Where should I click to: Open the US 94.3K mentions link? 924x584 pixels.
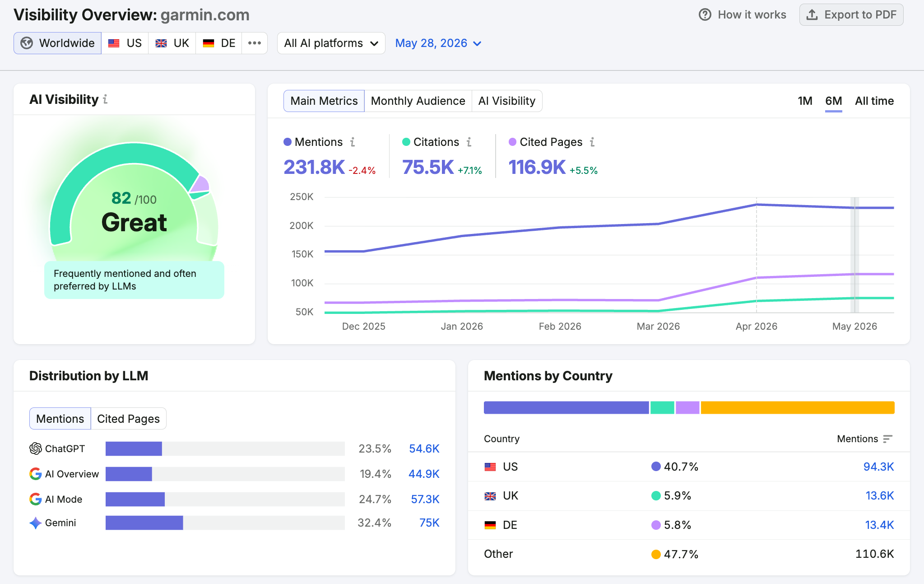(x=878, y=467)
